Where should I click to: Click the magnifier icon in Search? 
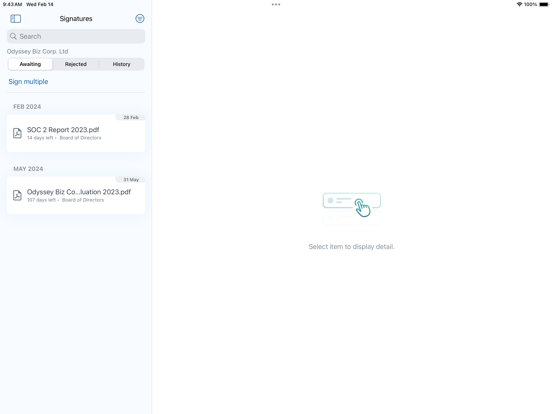[x=13, y=36]
